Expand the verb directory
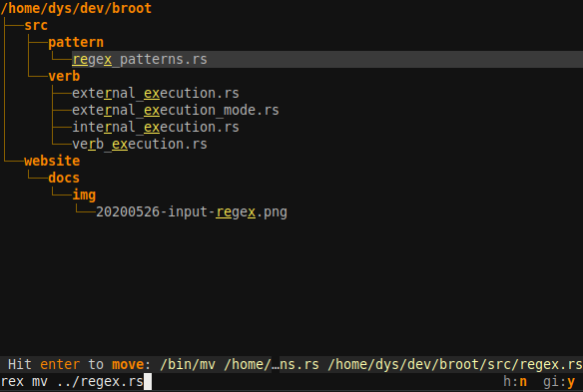 tap(64, 76)
